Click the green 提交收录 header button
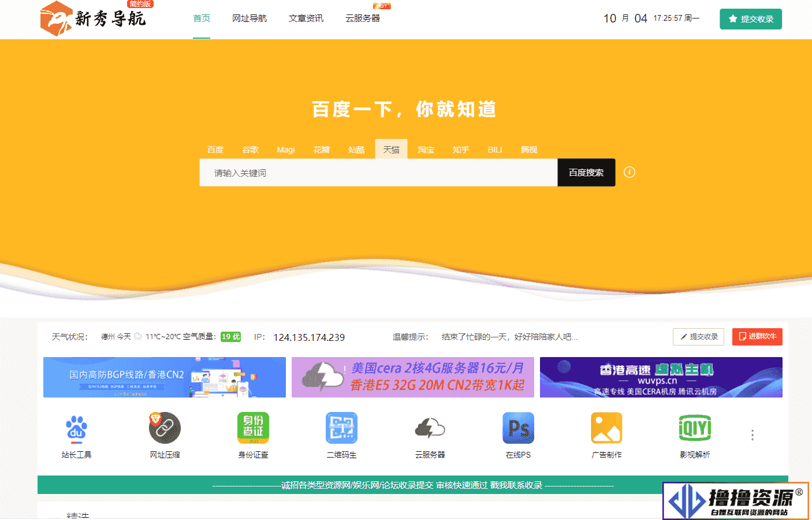 [751, 19]
